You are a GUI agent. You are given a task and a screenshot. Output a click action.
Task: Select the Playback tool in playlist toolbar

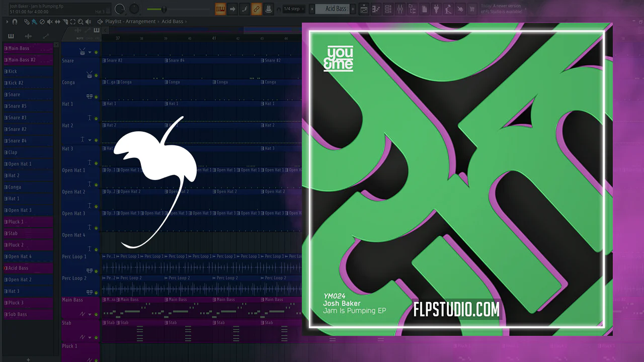(89, 22)
